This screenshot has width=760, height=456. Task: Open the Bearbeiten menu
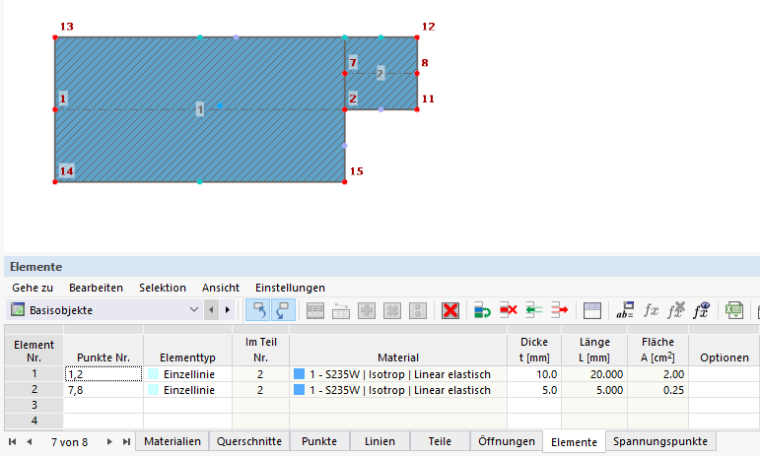coord(96,288)
